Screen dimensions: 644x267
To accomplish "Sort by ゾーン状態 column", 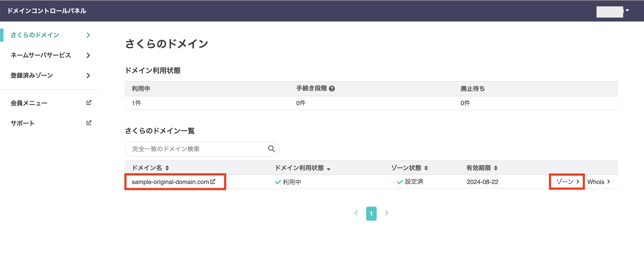I will point(426,168).
